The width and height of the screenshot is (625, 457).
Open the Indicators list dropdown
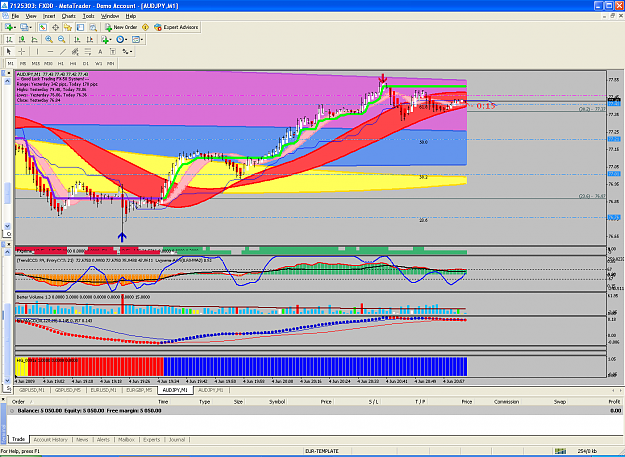[x=106, y=39]
